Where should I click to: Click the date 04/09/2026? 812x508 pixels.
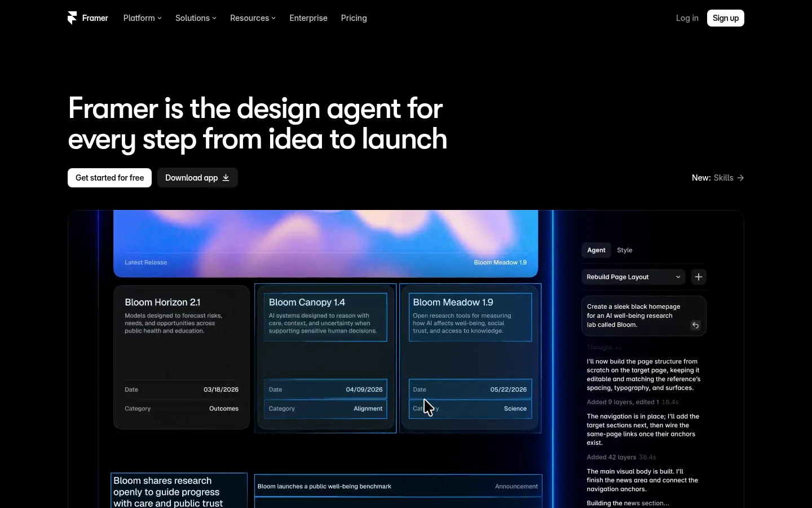tap(364, 389)
